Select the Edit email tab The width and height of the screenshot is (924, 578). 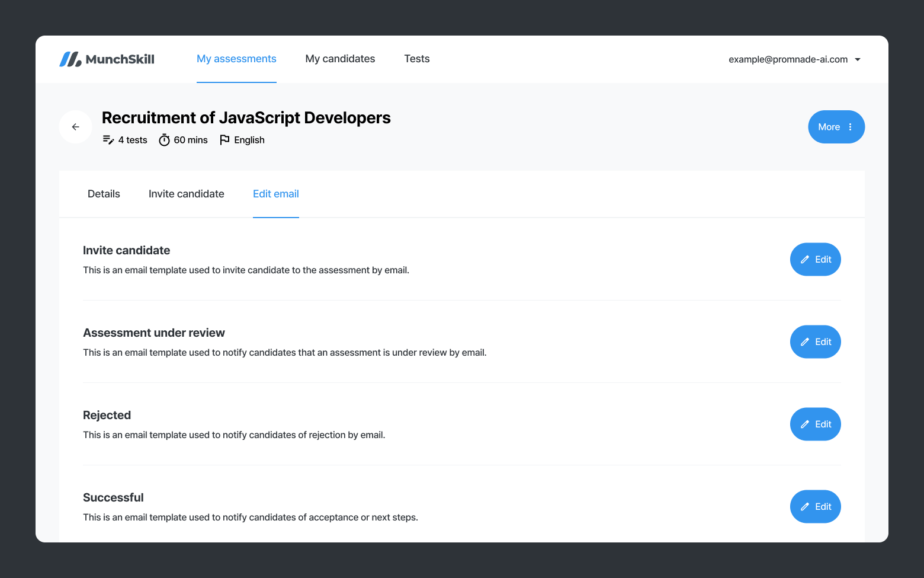coord(276,194)
